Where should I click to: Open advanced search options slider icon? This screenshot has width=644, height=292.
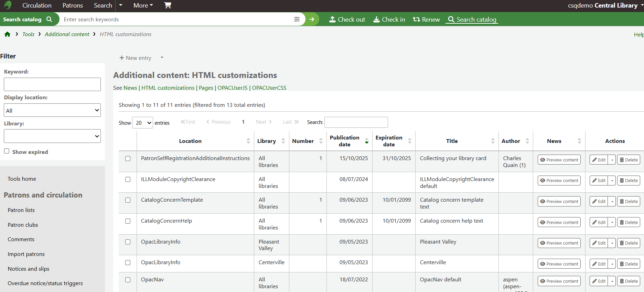point(297,19)
